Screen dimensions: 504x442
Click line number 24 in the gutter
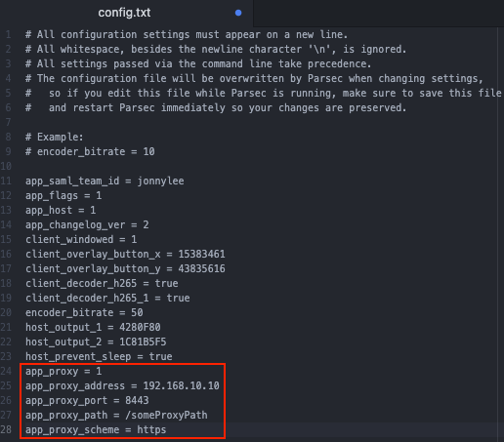6,371
